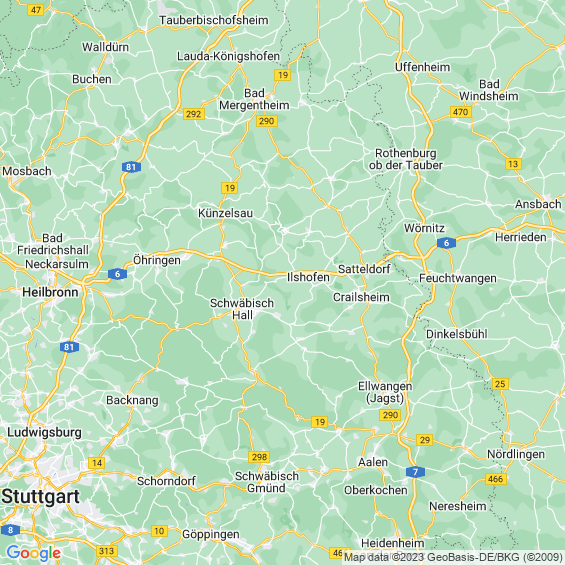Select the Ellwangen (Jagst) label
The image size is (565, 565).
point(385,392)
